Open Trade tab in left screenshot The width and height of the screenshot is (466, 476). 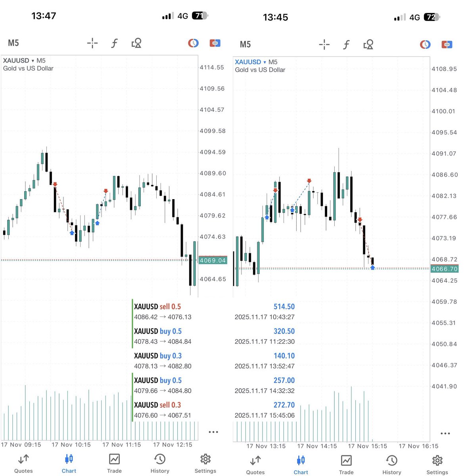click(x=114, y=464)
